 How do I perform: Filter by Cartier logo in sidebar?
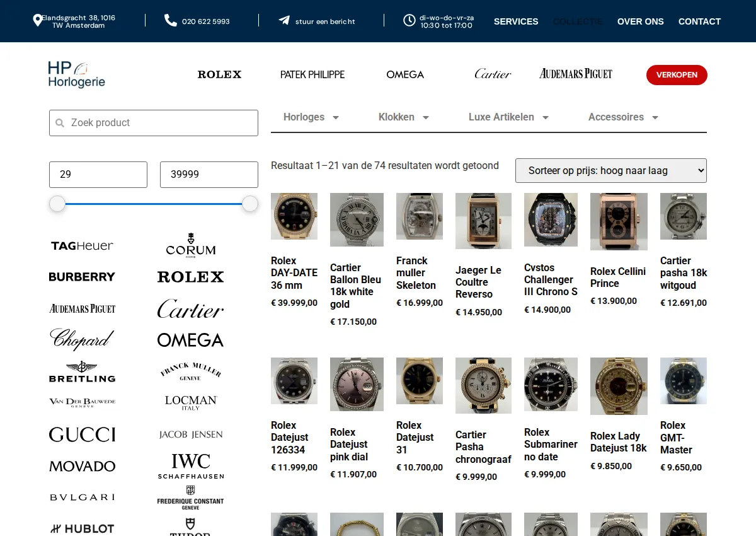190,308
